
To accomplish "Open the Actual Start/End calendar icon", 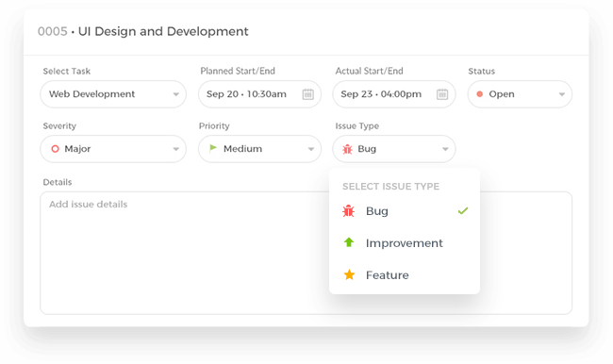I will click(x=442, y=94).
